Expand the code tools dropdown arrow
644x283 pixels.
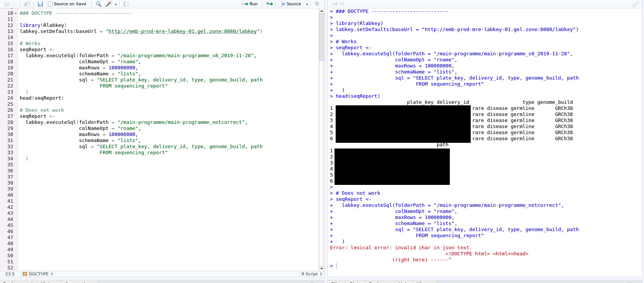[116, 4]
